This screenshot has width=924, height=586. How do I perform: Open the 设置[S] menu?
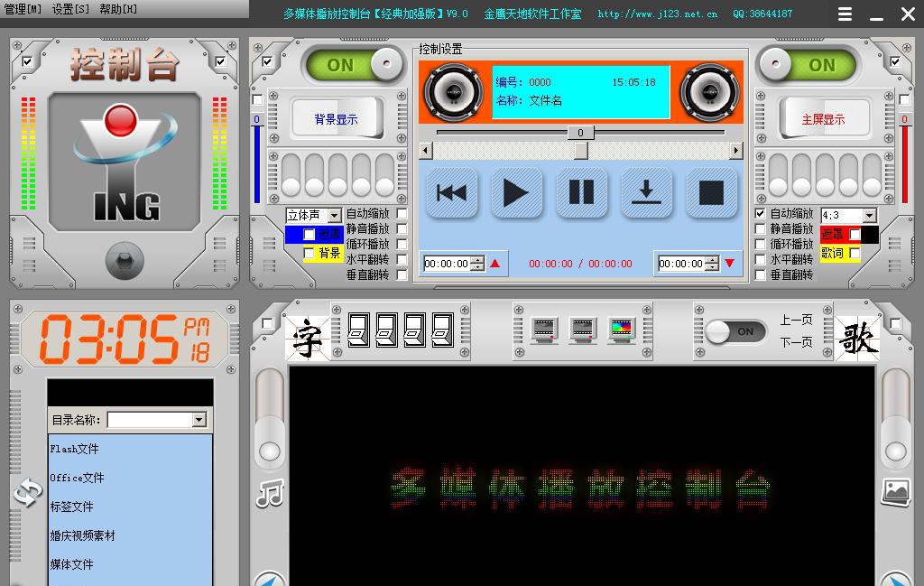70,9
